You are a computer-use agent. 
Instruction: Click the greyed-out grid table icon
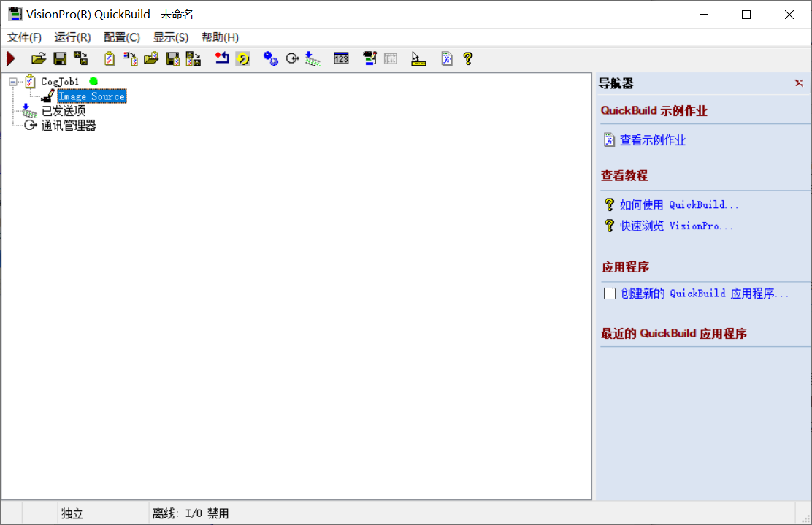[x=391, y=58]
